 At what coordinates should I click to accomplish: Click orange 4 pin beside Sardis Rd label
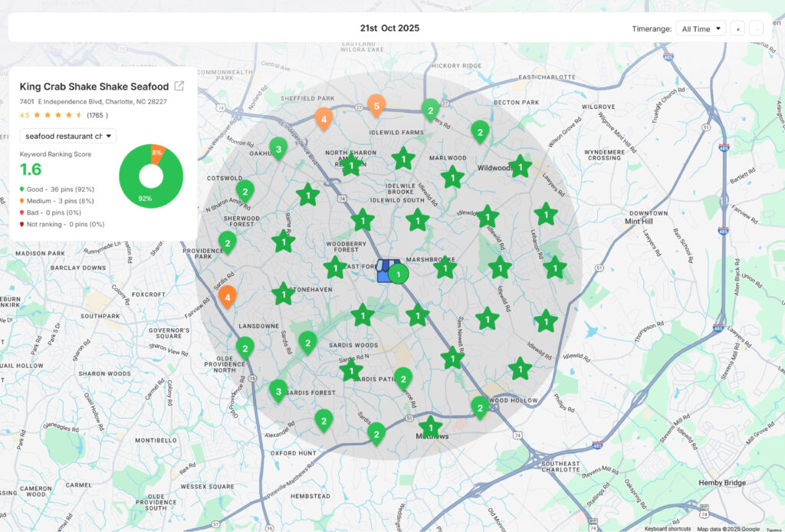coord(227,297)
